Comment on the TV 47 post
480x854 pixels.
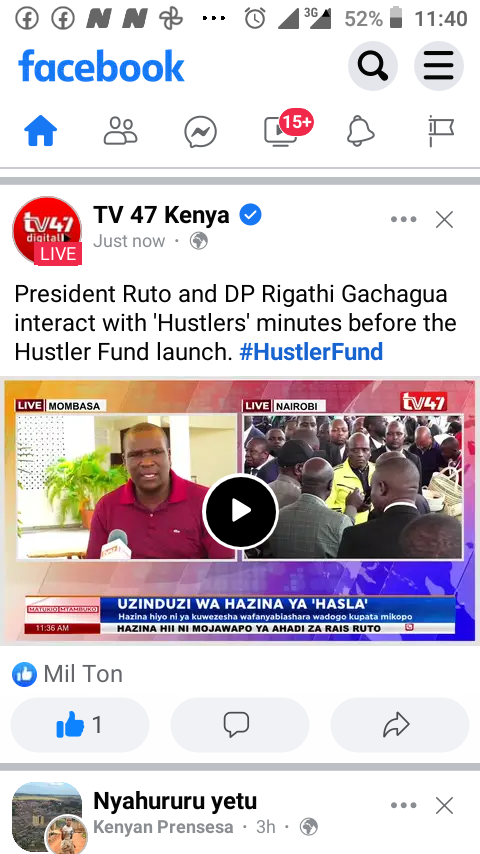[x=240, y=725]
